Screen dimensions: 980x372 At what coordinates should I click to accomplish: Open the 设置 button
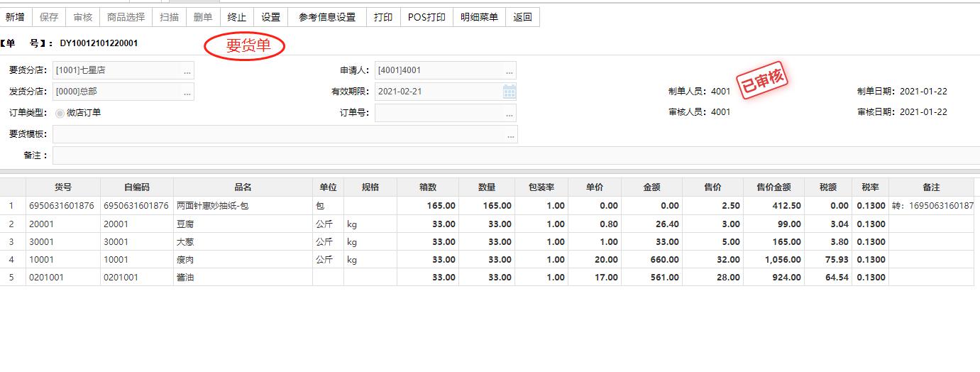(270, 17)
